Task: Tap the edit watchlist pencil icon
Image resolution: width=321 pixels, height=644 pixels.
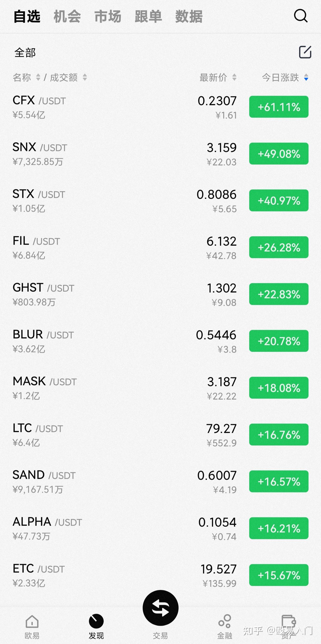Action: [305, 52]
